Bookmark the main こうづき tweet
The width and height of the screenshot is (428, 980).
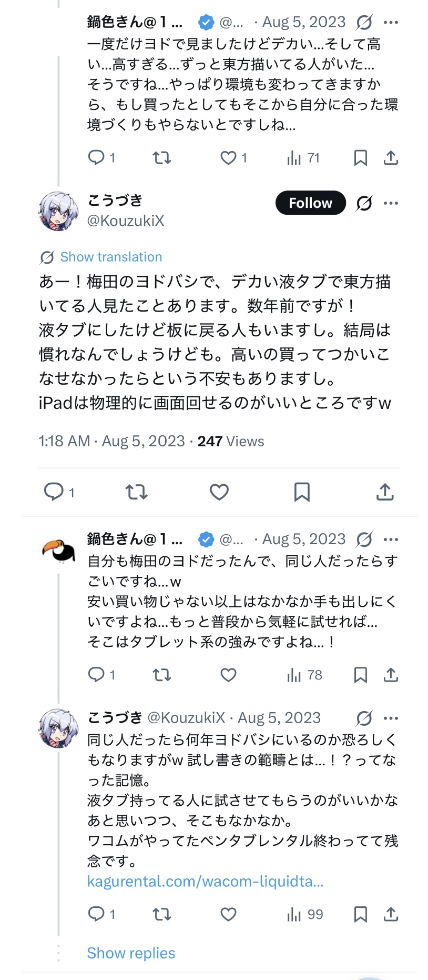click(302, 492)
